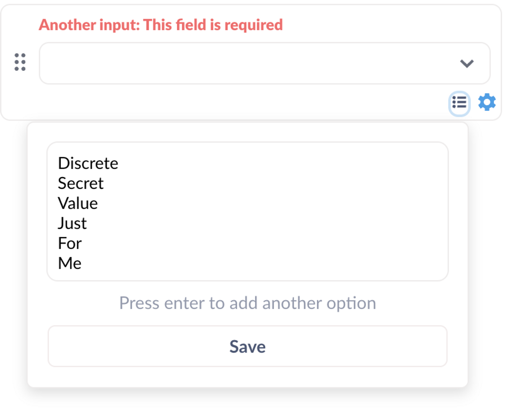Click the Save button
This screenshot has height=420, width=520.
point(247,346)
